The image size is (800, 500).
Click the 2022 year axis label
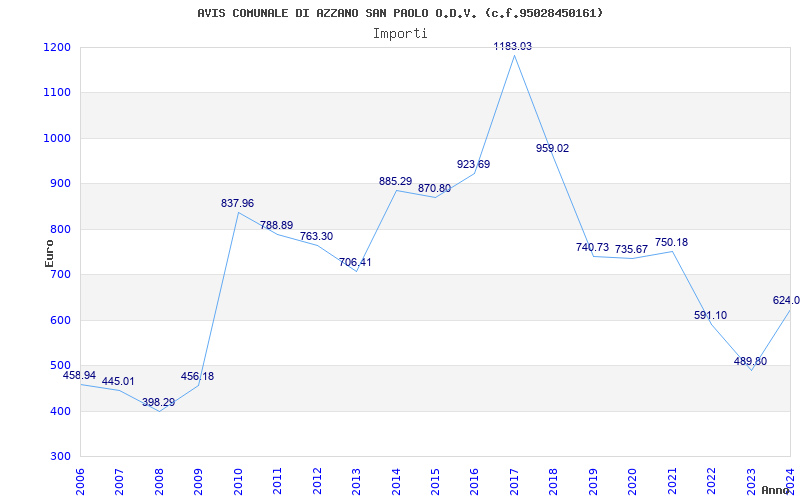pos(712,482)
